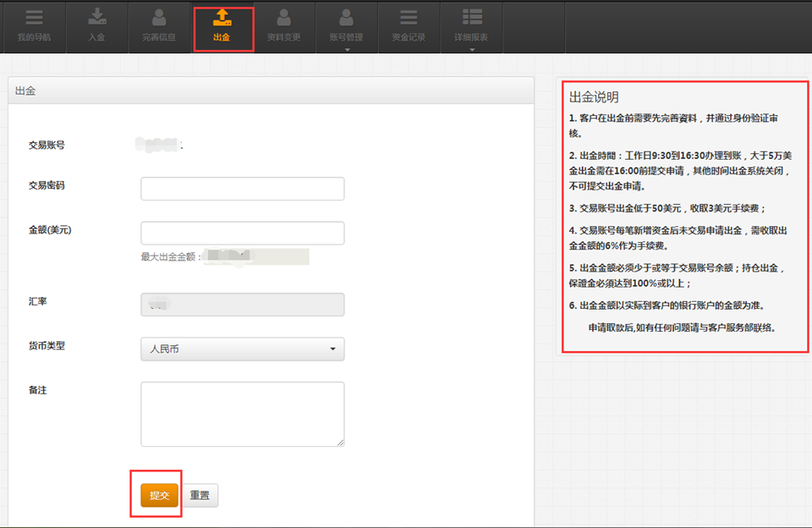Viewport: 812px width, 528px height.
Task: Open 完善信息 profile icon
Action: [x=159, y=17]
